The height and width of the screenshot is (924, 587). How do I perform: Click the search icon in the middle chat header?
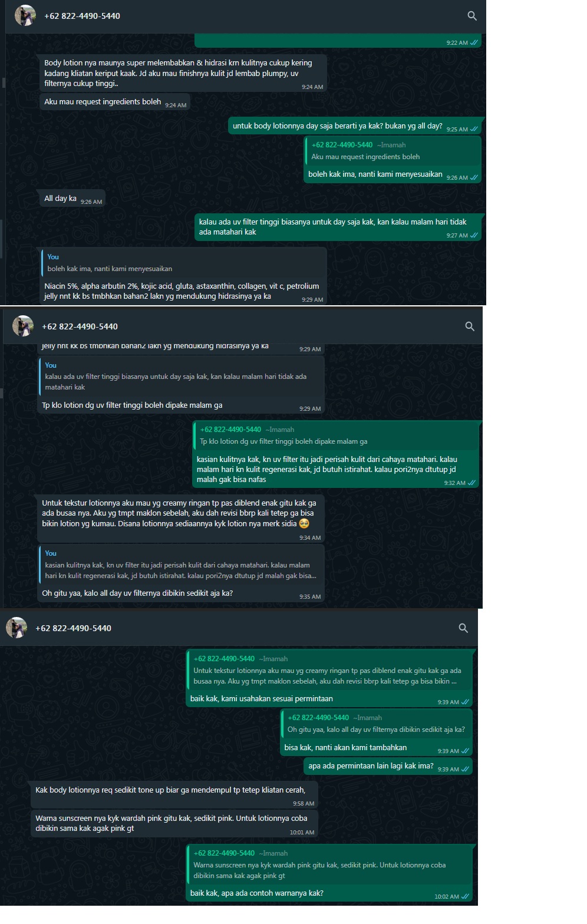(x=470, y=326)
